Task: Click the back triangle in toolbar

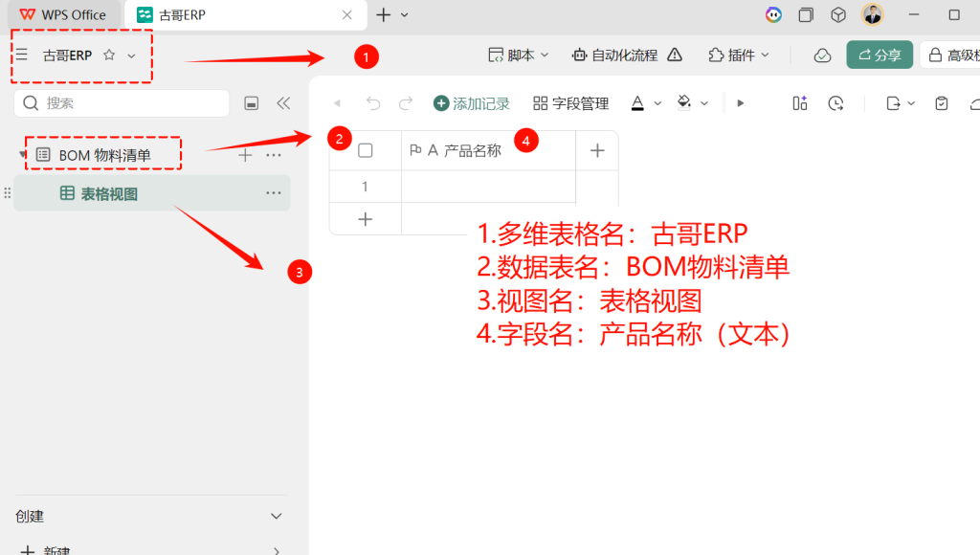Action: [338, 103]
